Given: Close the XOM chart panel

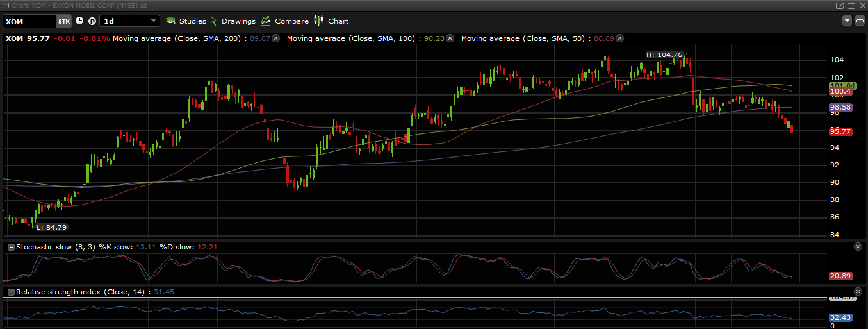Looking at the screenshot, I should [861, 5].
